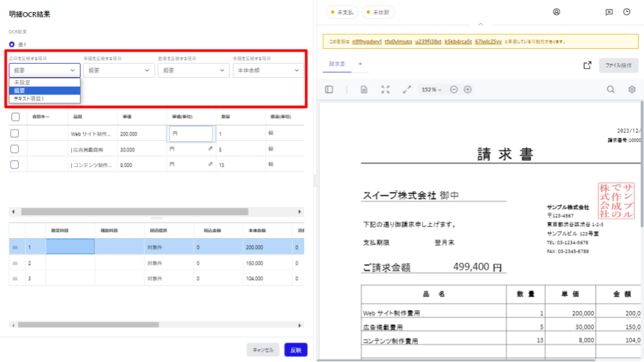Viewport: 644px width, 362px height.
Task: Click the 未支払 status tag
Action: [342, 12]
